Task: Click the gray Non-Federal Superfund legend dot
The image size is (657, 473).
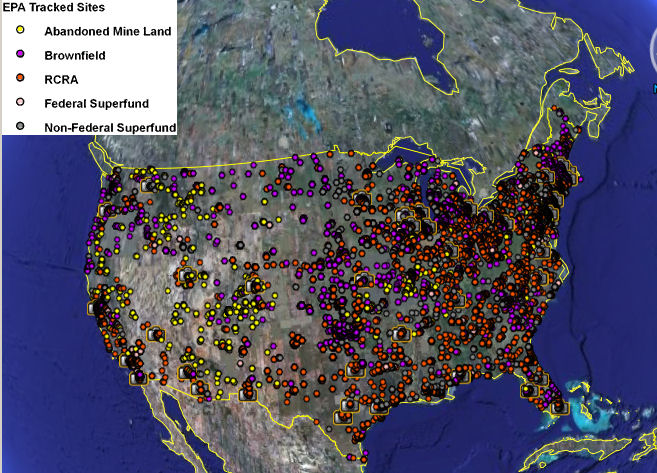Action: [20, 126]
